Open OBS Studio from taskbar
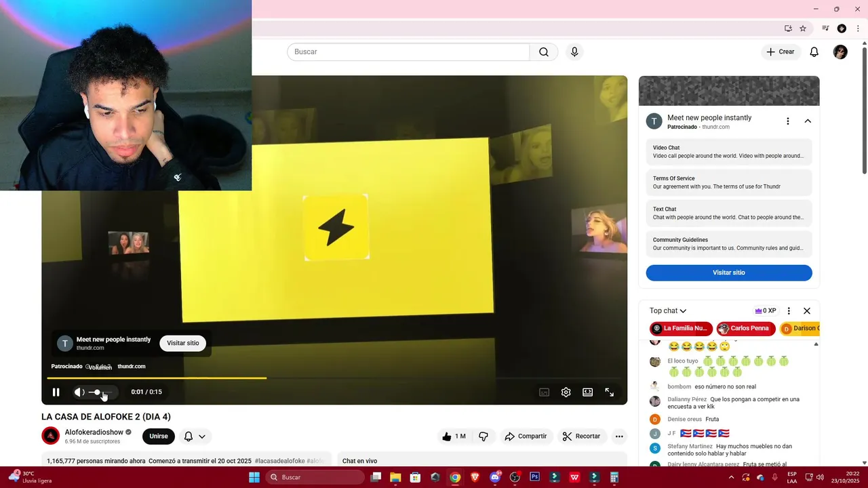Screen dimensions: 868x488 pyautogui.click(x=515, y=477)
